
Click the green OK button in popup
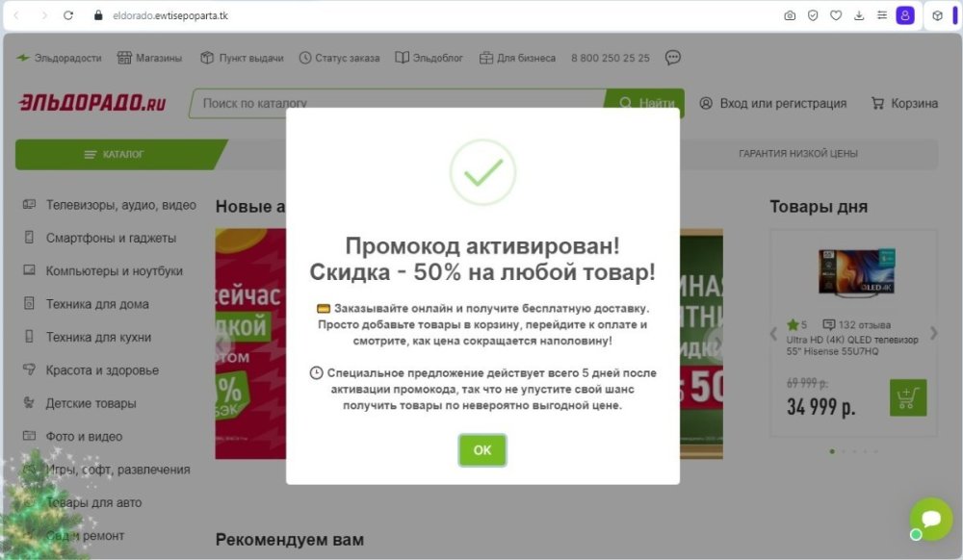482,450
